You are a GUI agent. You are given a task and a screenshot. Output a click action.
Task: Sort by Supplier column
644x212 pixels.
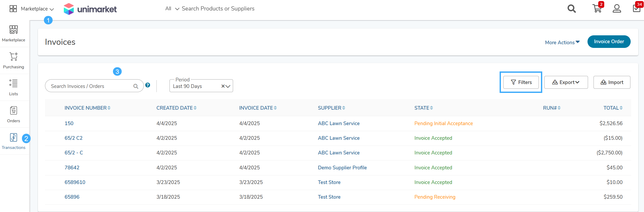(x=331, y=108)
